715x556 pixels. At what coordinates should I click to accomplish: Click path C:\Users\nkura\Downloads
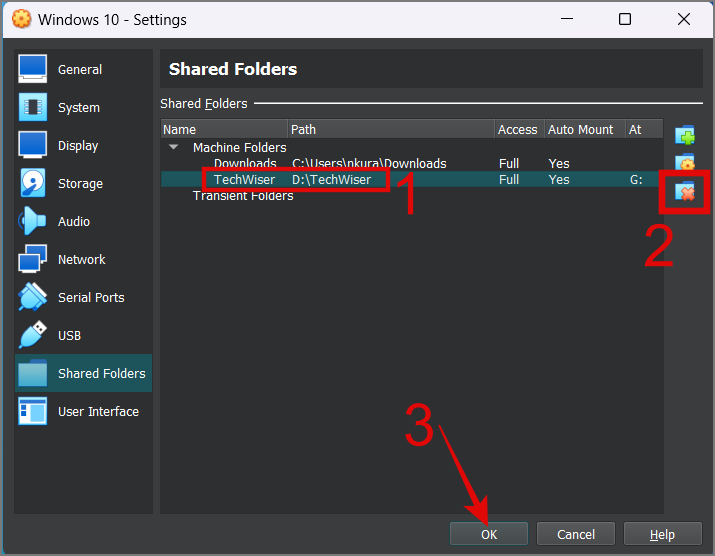pyautogui.click(x=369, y=163)
